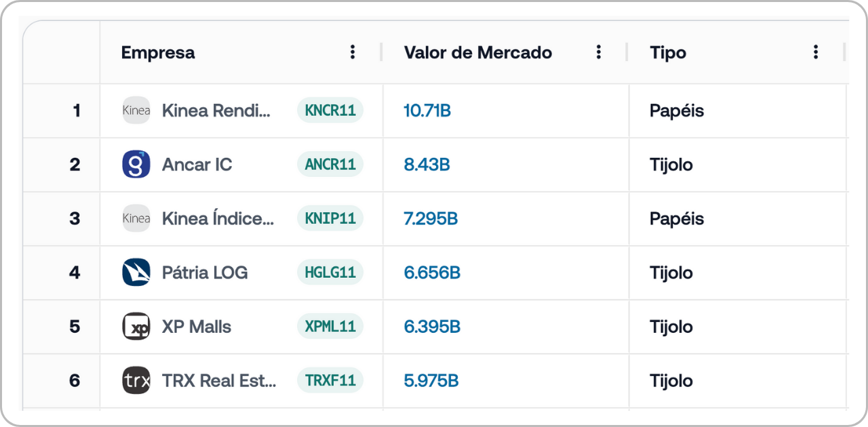
Task: Select the XP Malls logo icon
Action: [136, 327]
